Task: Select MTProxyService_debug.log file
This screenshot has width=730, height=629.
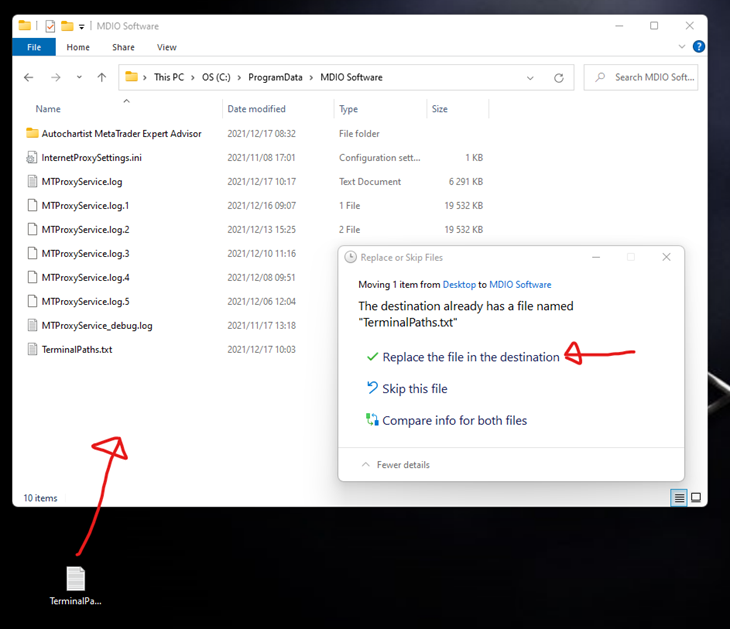Action: tap(97, 325)
